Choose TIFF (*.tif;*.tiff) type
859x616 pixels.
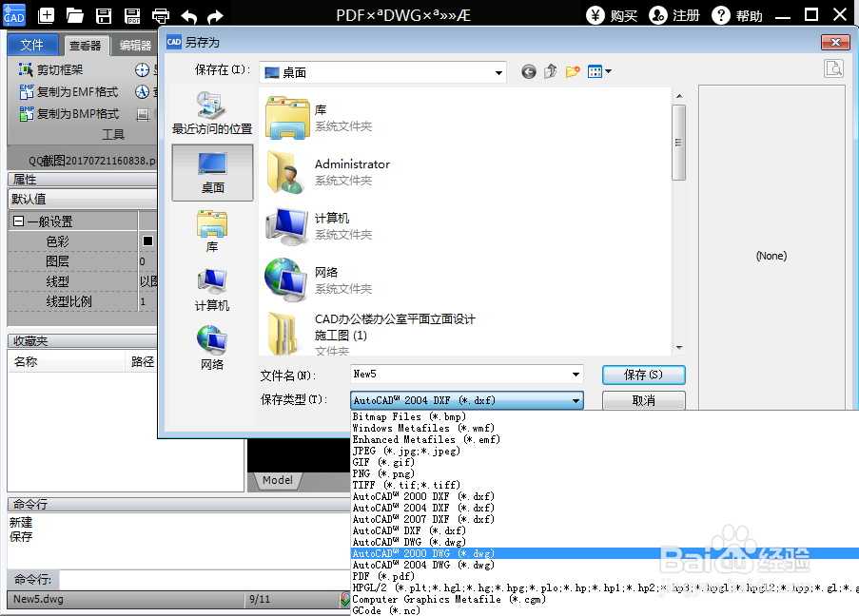605,485
